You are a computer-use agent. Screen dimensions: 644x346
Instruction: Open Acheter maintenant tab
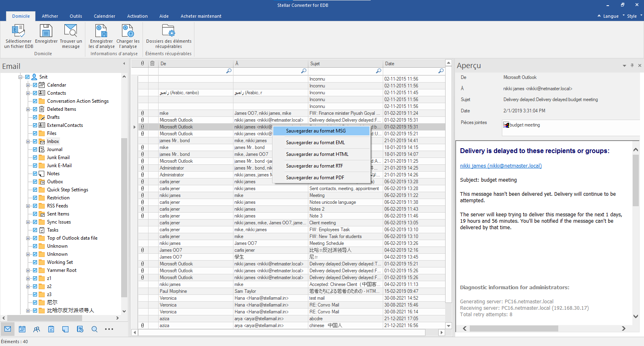pyautogui.click(x=201, y=16)
